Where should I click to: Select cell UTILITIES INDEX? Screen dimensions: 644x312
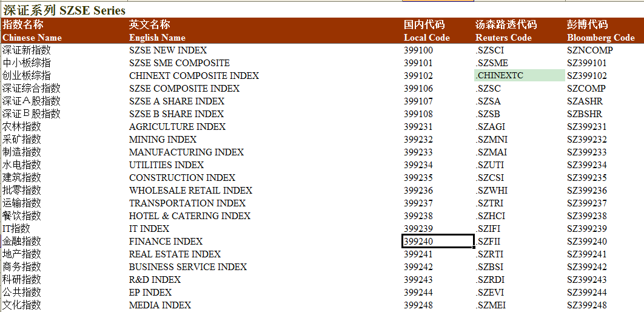(x=166, y=165)
